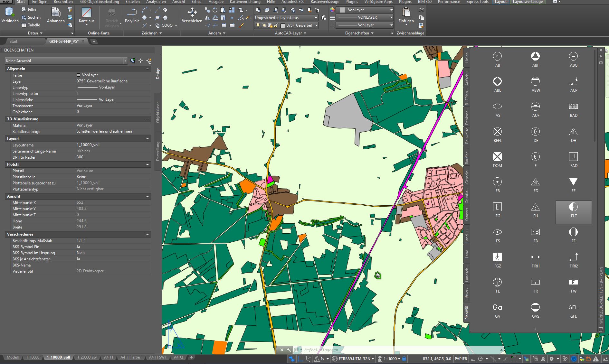Pick the BAD symbol from palette
Viewport: 609px width, 364px height.
click(x=573, y=107)
